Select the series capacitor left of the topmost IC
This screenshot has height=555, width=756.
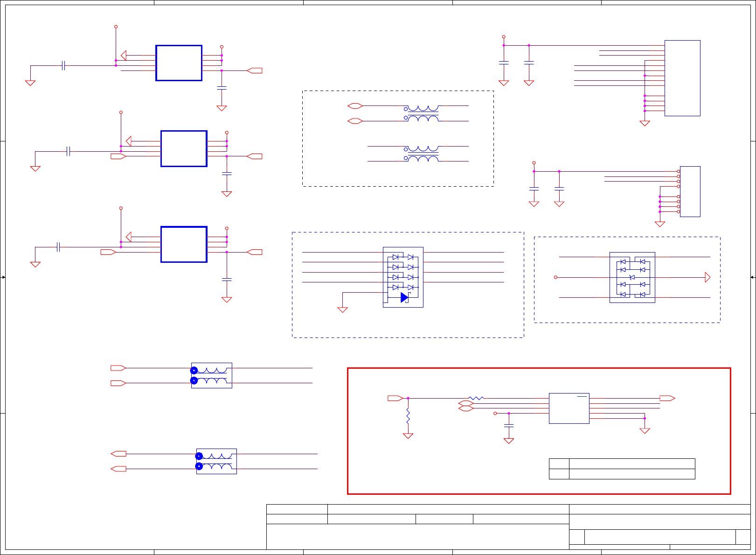click(x=64, y=65)
